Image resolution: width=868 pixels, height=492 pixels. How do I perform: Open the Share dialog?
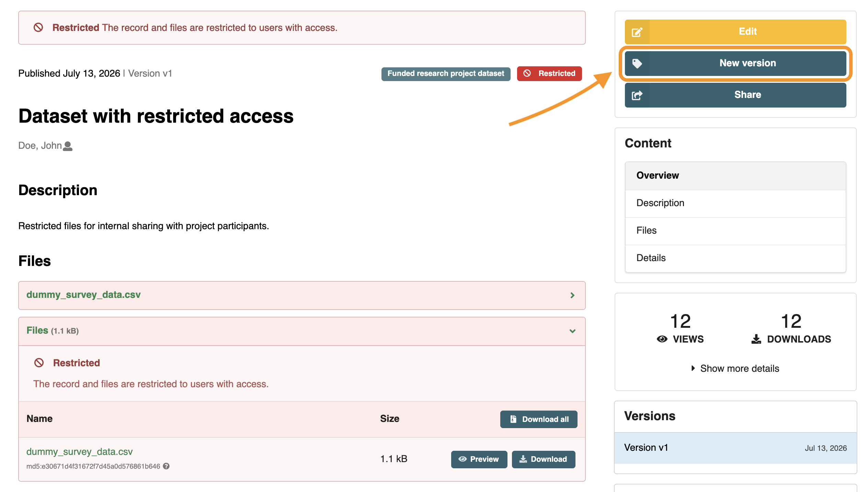pos(735,95)
